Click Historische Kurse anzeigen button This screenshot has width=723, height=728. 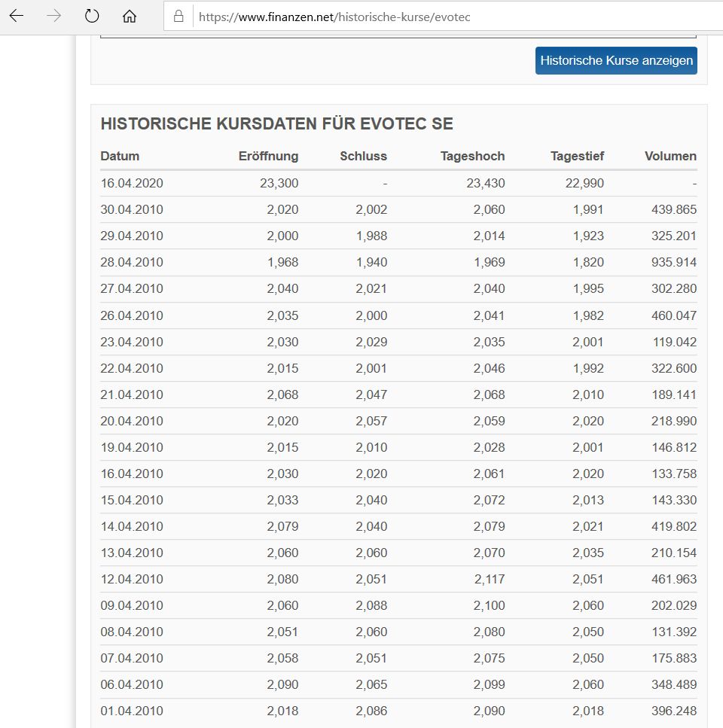pos(616,60)
